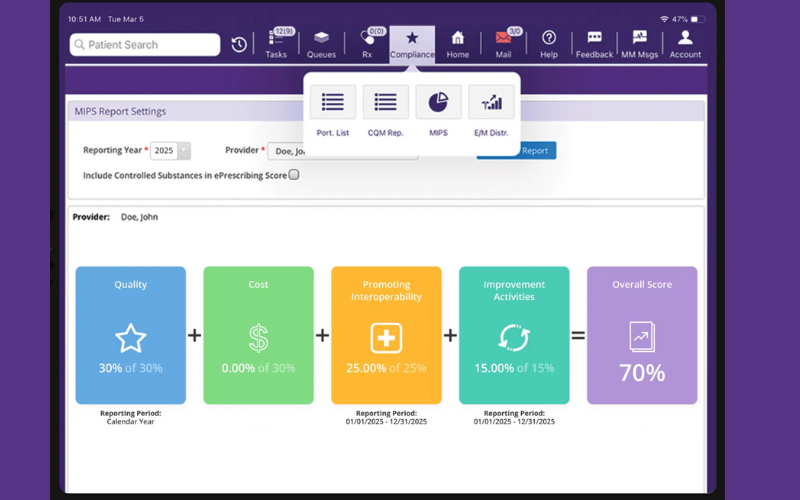Open the Queues tray icon

(321, 44)
